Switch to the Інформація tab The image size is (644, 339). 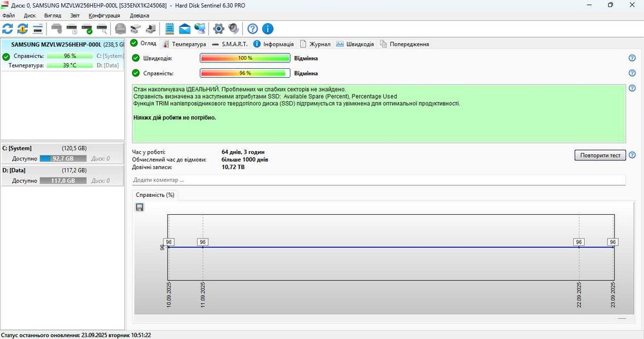tap(274, 44)
